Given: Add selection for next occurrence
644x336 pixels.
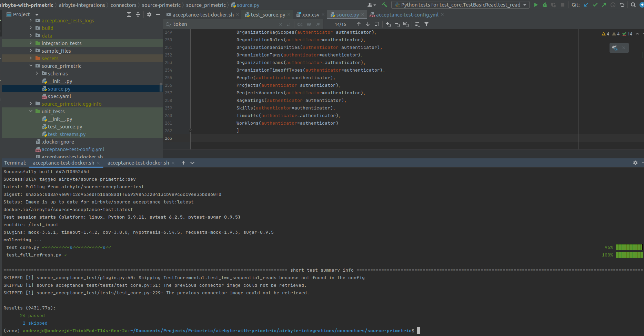Looking at the screenshot, I should (x=388, y=24).
